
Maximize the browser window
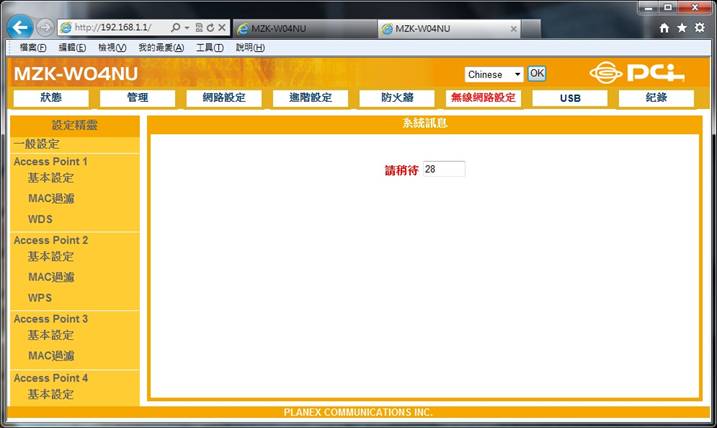(x=668, y=7)
